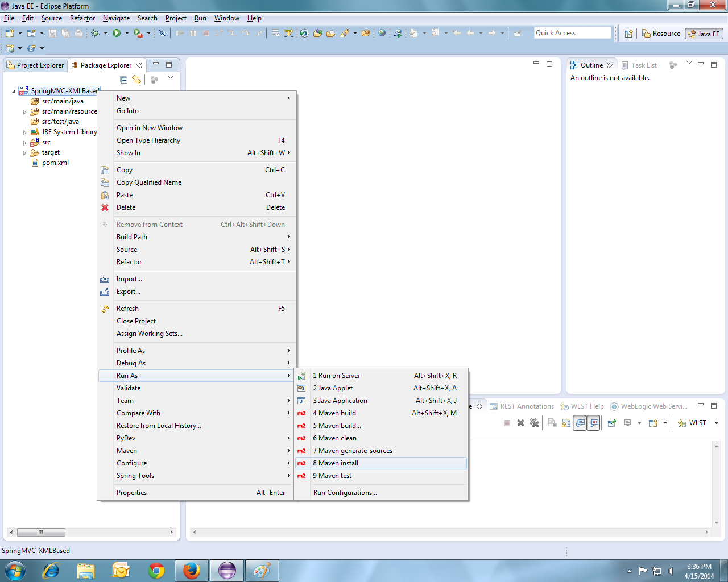Click the Debug bug icon in toolbar

coord(95,34)
